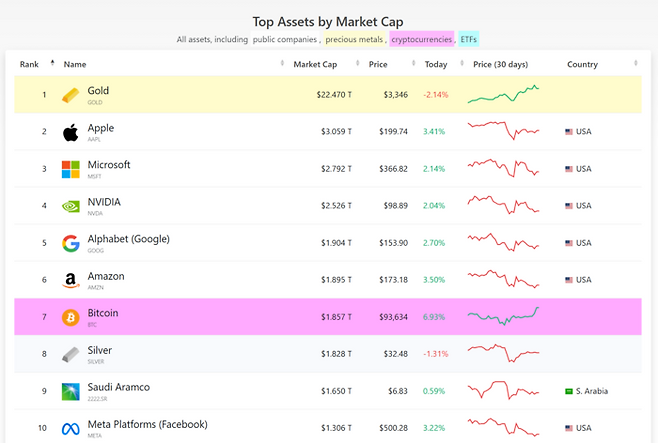This screenshot has height=443, width=658.
Task: Sort table by Market Cap column
Action: 315,64
